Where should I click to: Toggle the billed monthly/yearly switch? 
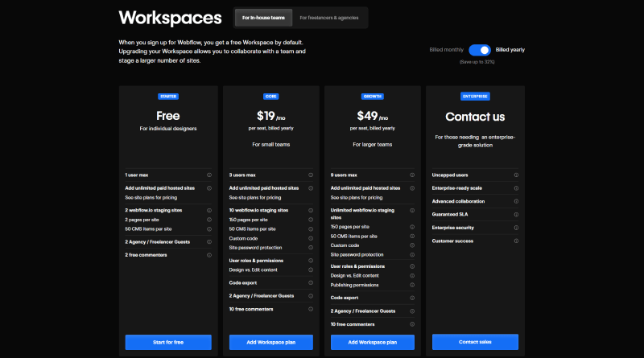480,50
